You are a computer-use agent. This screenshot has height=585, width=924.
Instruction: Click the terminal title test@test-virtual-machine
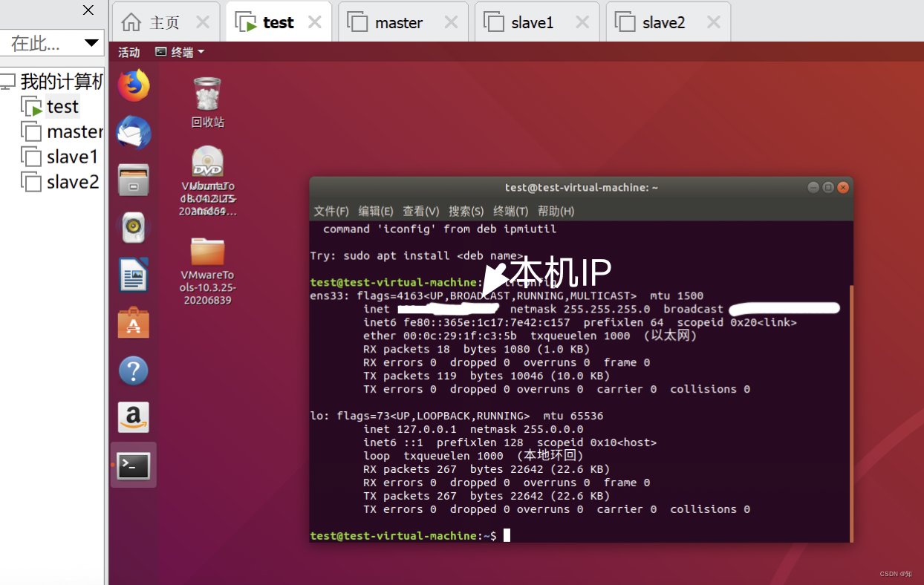[x=582, y=188]
